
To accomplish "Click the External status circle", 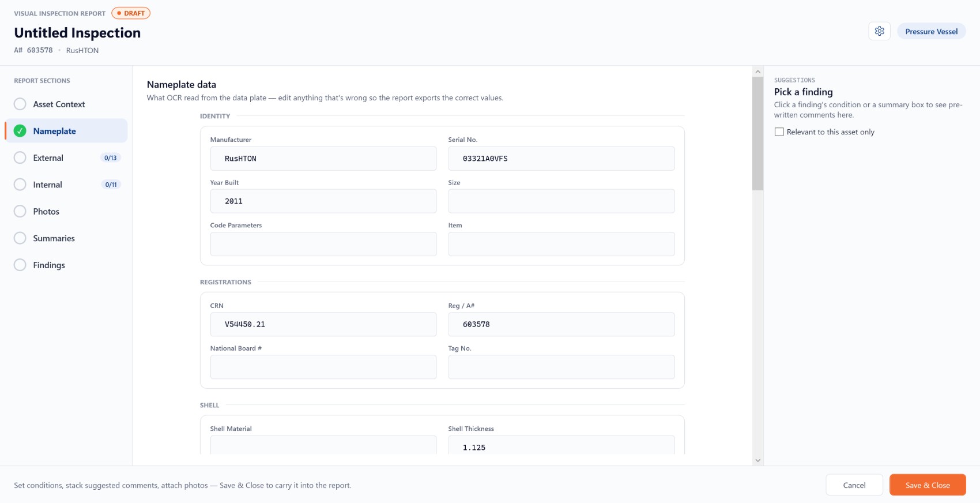I will (20, 157).
